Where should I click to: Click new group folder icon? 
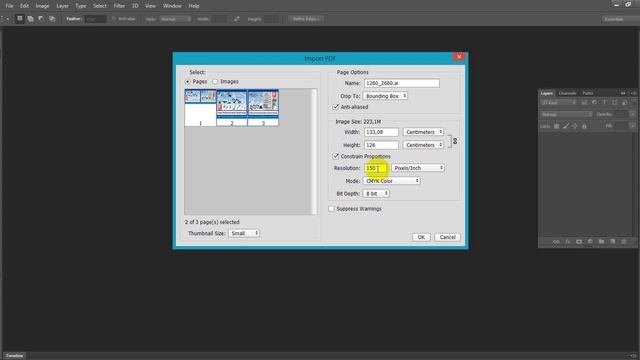click(601, 242)
